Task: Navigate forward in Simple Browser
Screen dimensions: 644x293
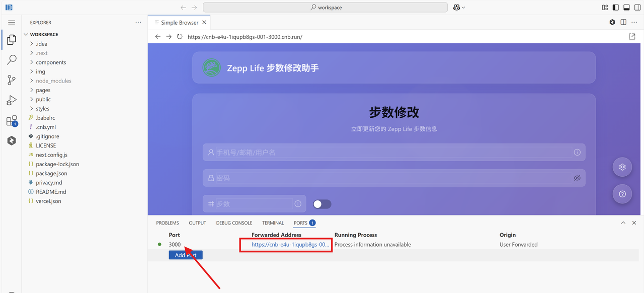Action: 169,37
